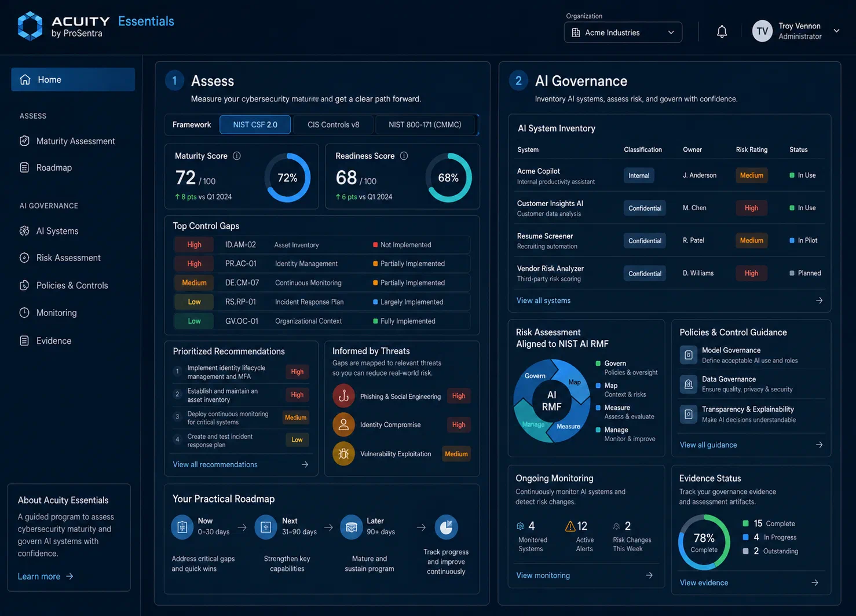Open the DE.CM-07 Continuous Monitoring row
This screenshot has height=616, width=856.
click(321, 283)
